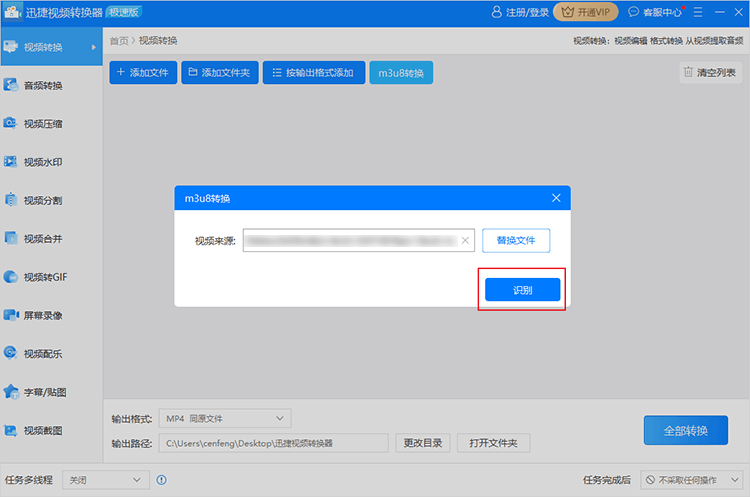Click the 视频来源 input field
This screenshot has width=750, height=497.
click(350, 241)
